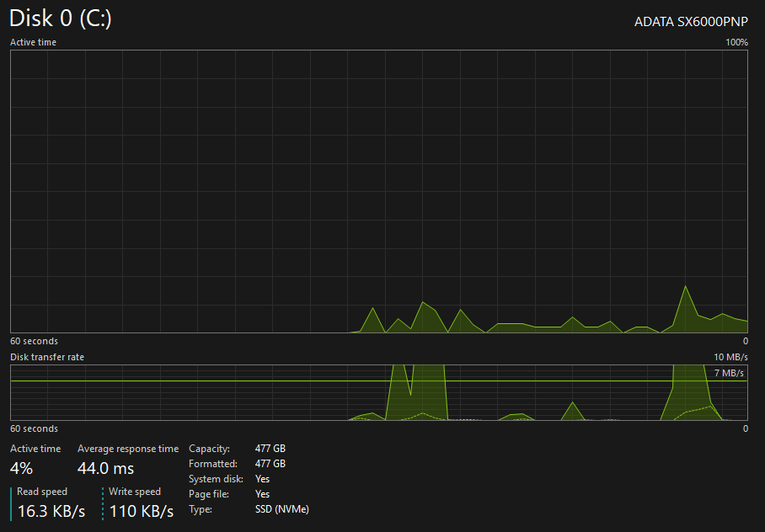Click the dashed Write speed legend line
The height and width of the screenshot is (532, 765).
coord(103,503)
